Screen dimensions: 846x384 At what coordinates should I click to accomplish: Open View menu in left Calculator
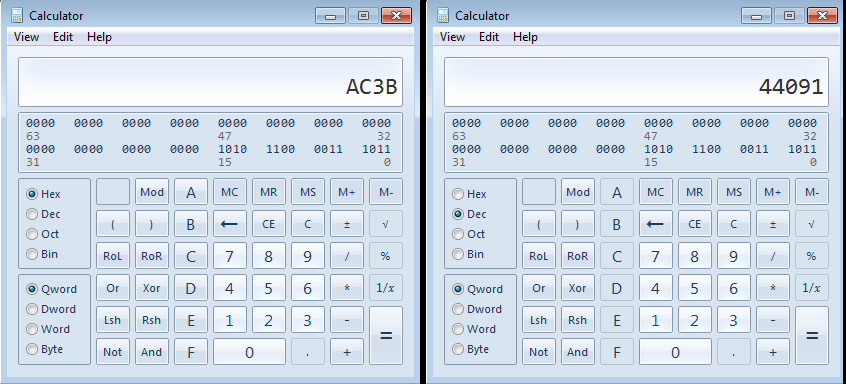pyautogui.click(x=26, y=37)
